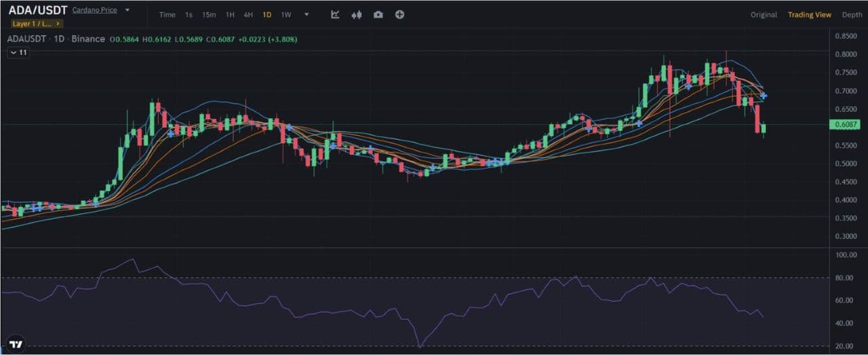Switch to the 15m interval

tap(209, 15)
